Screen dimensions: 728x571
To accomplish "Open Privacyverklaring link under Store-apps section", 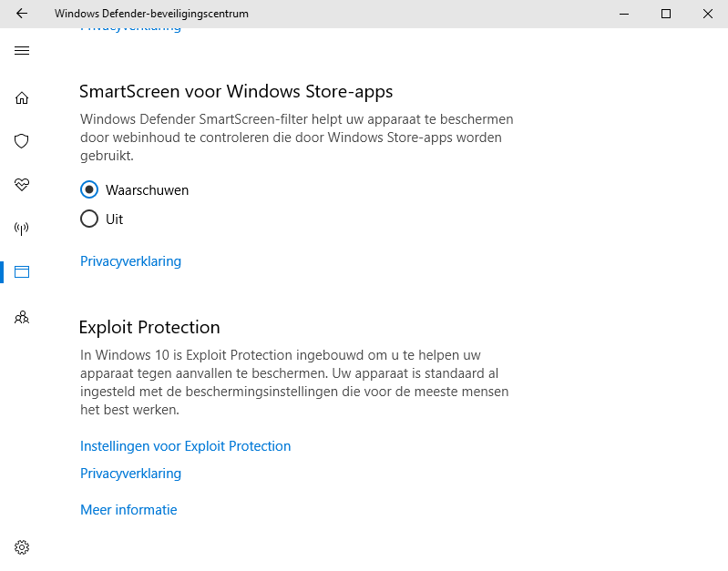I will [130, 261].
